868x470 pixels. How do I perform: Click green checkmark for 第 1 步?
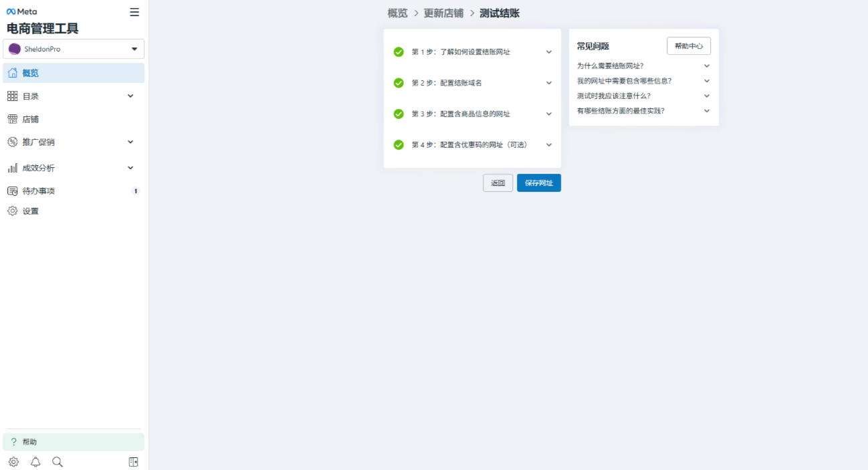click(399, 51)
